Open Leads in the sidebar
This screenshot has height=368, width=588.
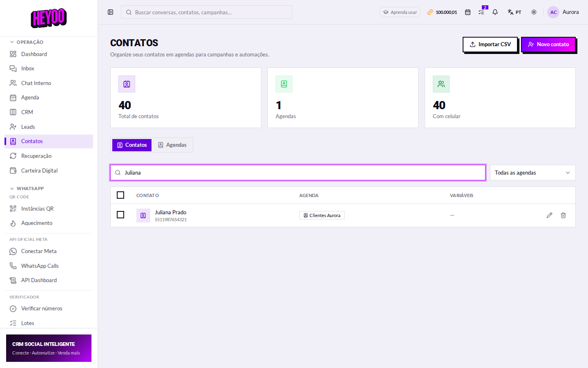(x=49, y=127)
